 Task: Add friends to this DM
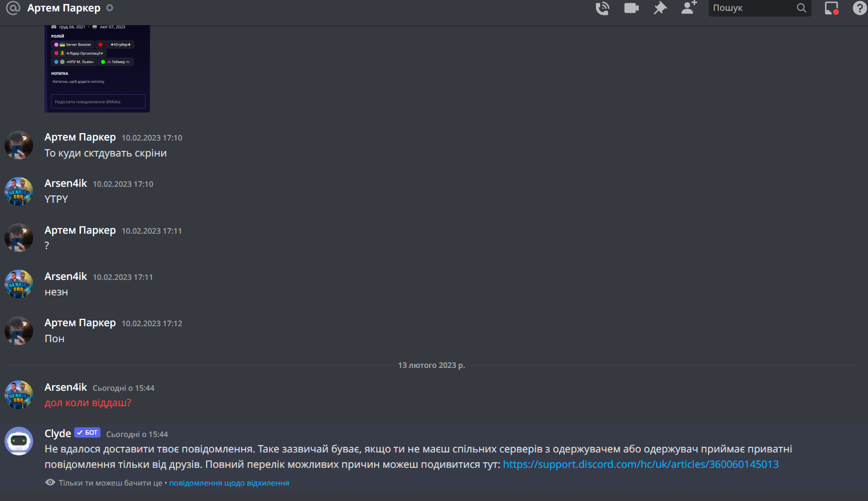pos(689,7)
